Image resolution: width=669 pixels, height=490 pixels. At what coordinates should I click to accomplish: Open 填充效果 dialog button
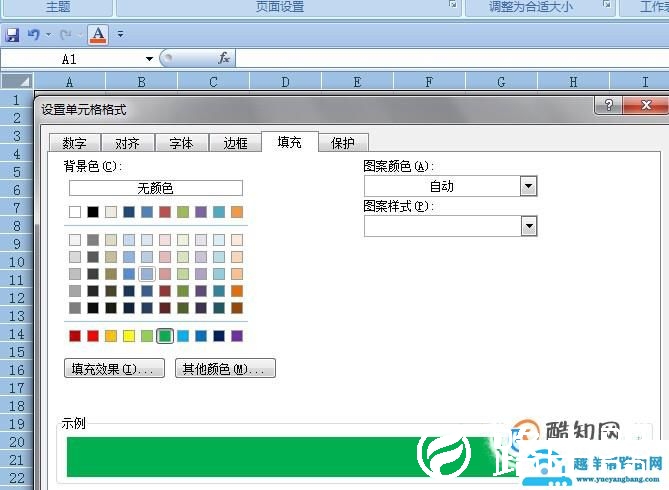(114, 368)
